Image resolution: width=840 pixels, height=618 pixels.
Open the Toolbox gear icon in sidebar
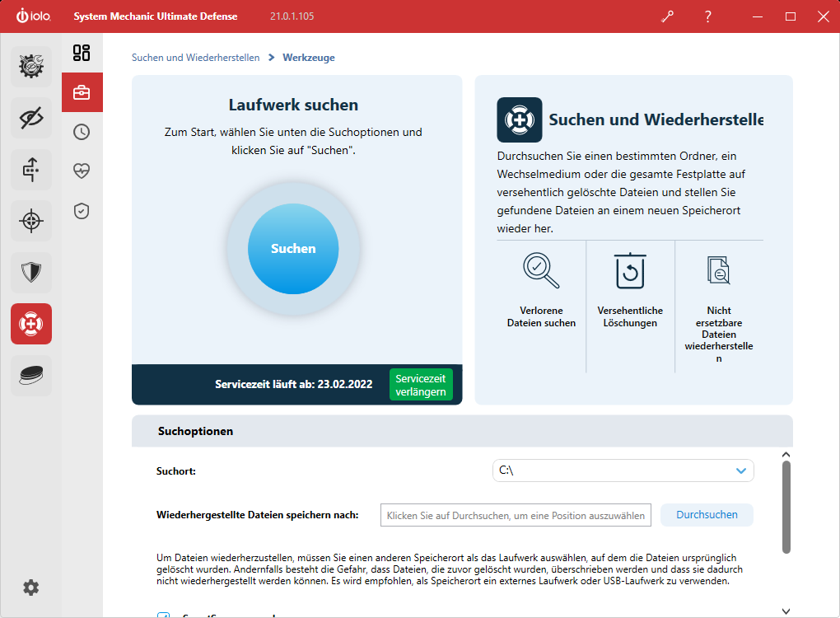point(31,67)
